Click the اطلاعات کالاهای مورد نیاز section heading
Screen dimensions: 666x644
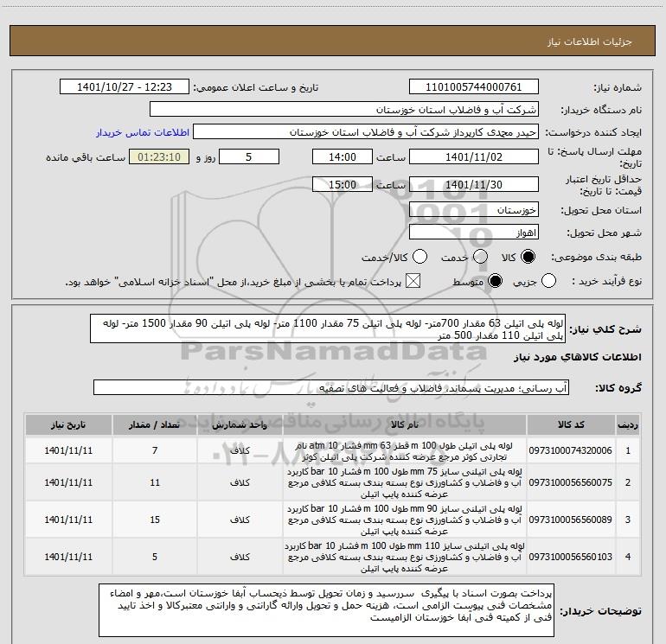coord(578,357)
